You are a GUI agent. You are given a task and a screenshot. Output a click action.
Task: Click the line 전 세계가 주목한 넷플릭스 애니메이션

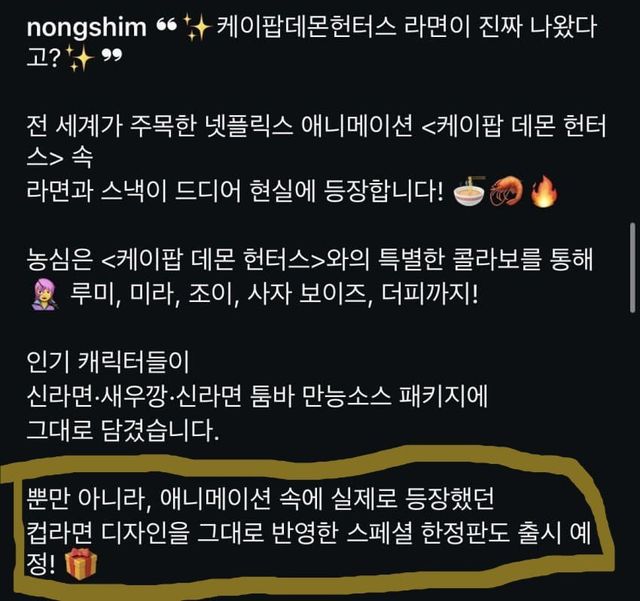click(220, 127)
